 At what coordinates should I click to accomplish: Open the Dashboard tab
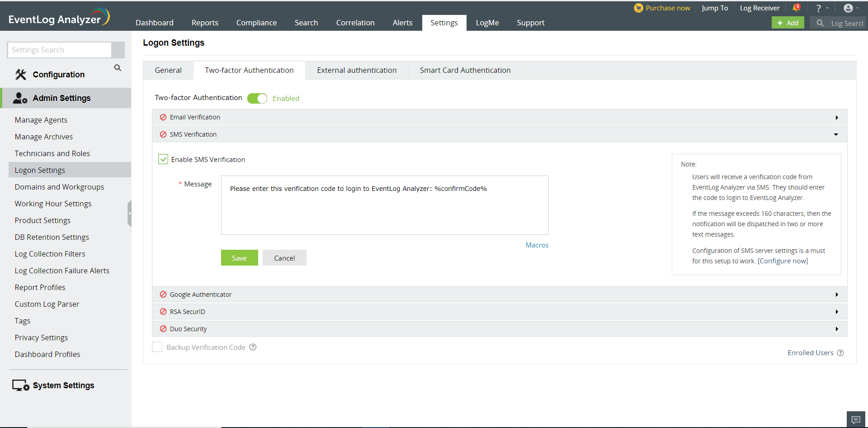(155, 23)
